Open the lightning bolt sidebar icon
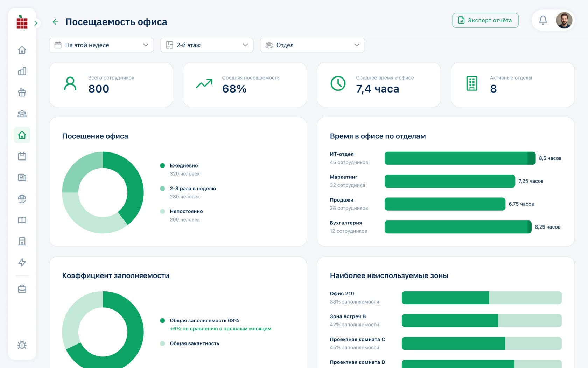 coord(22,263)
